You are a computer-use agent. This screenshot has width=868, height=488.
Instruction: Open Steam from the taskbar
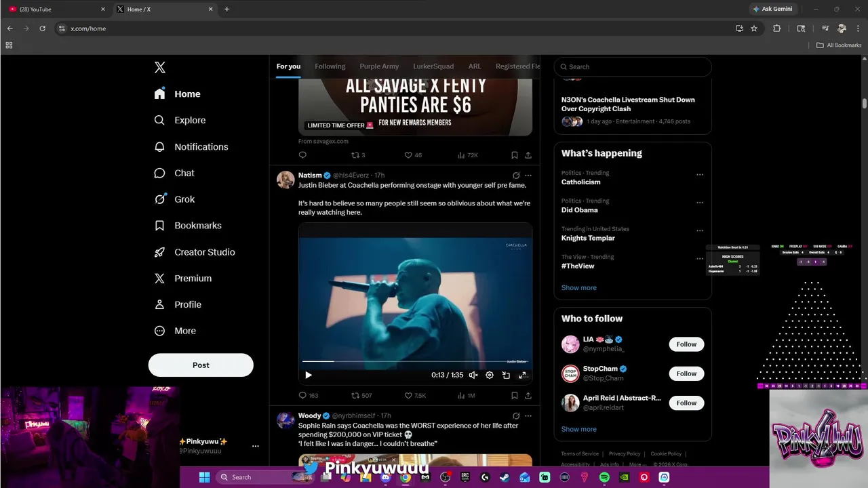coord(505,477)
